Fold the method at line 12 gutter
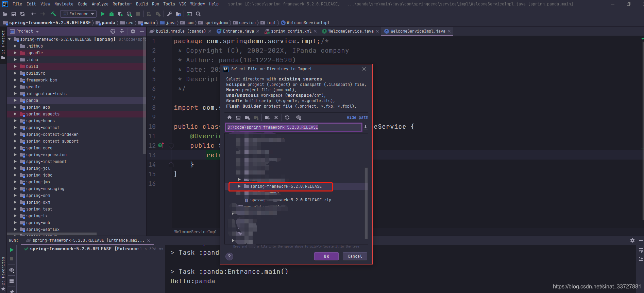Screen dimensions: 644x293 click(171, 146)
